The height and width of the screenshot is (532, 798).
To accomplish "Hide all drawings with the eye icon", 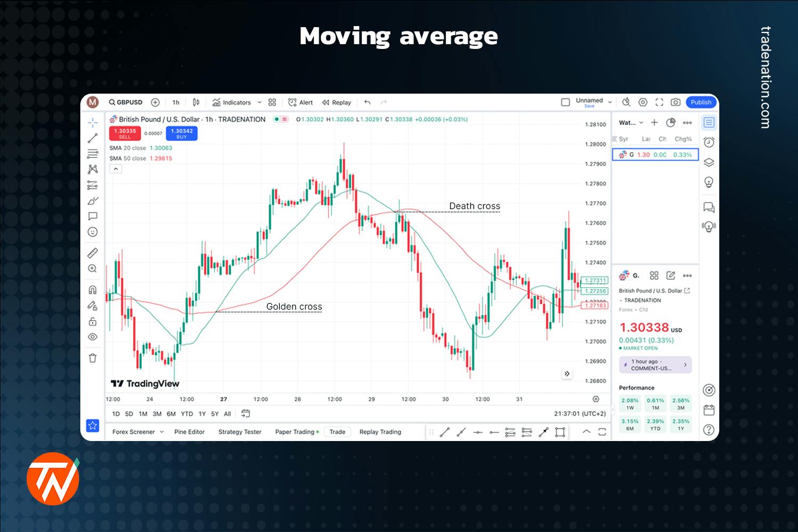I will click(x=93, y=337).
